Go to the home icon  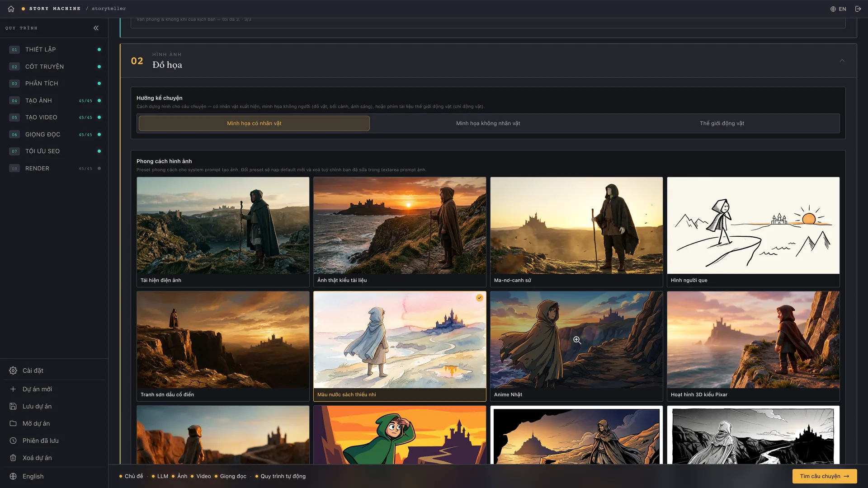pos(11,9)
